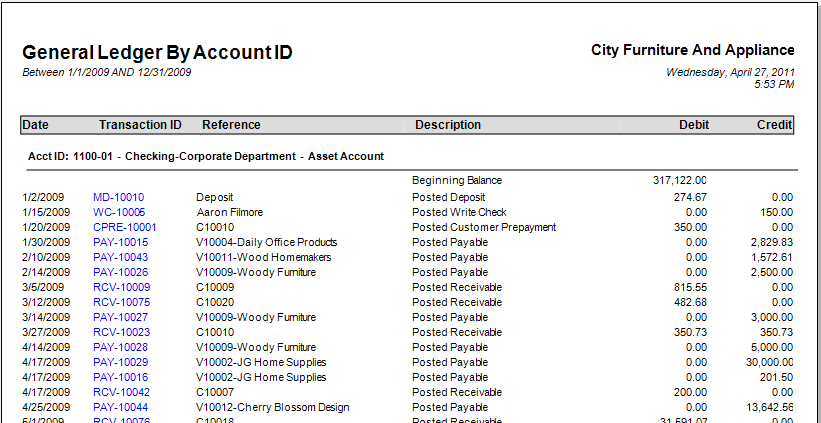Open transaction MD-10010
This screenshot has width=821, height=423.
coord(118,197)
